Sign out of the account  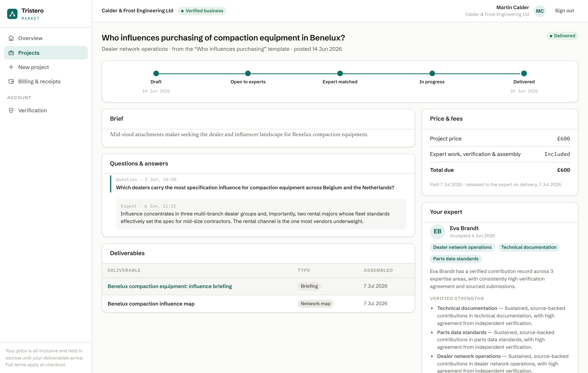pos(564,11)
